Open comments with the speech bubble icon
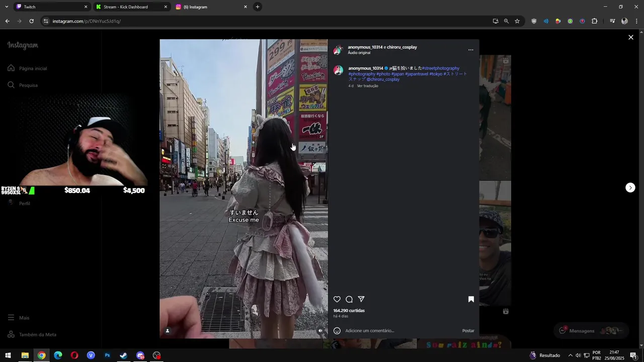The height and width of the screenshot is (362, 644). click(x=349, y=299)
